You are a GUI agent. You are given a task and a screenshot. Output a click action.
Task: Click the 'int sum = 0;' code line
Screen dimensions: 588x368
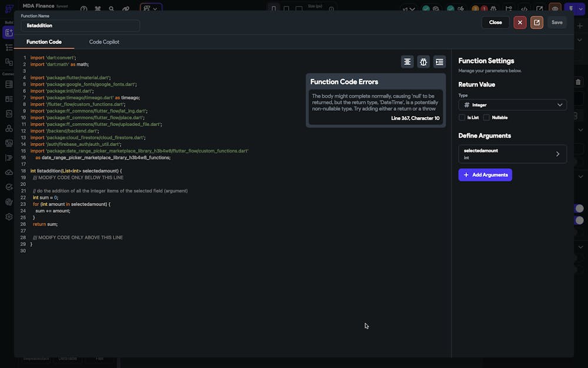[x=45, y=197]
